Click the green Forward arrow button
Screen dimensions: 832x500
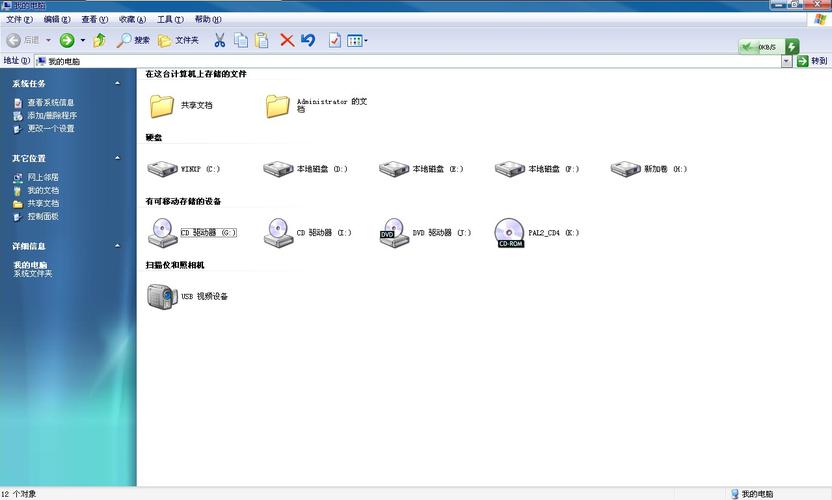click(66, 40)
